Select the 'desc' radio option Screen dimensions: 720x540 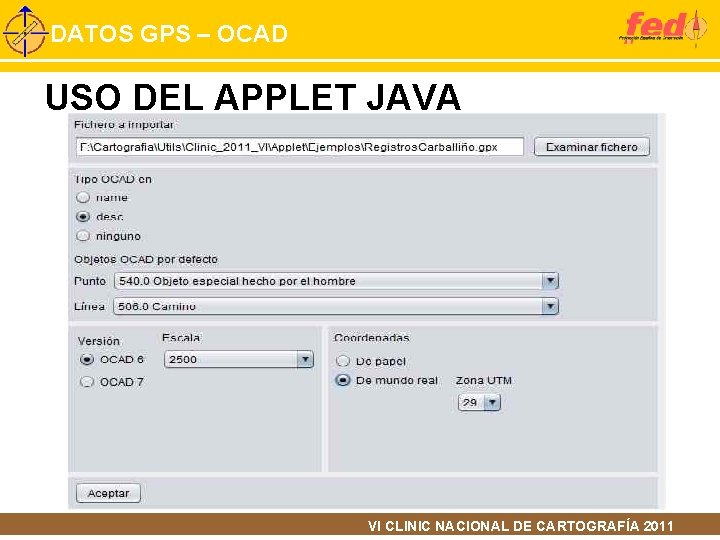[x=83, y=216]
